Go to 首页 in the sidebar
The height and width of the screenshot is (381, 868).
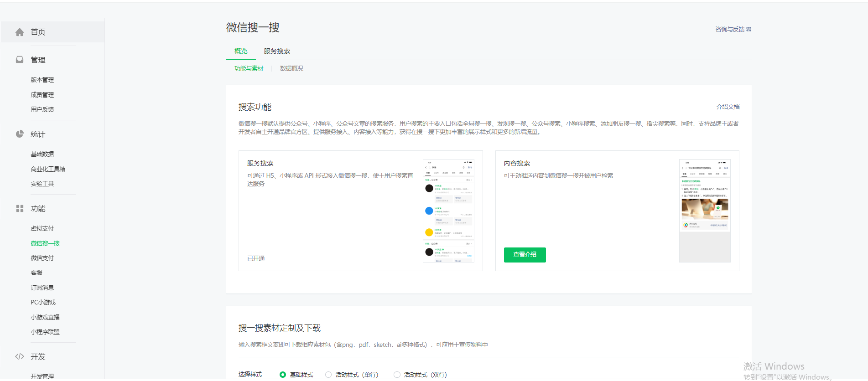coord(52,32)
